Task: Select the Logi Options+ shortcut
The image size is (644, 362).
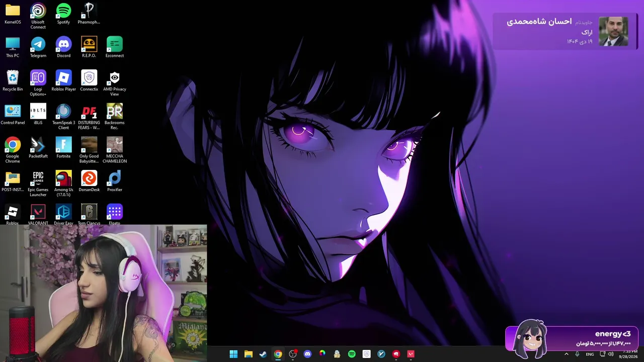Action: click(38, 83)
